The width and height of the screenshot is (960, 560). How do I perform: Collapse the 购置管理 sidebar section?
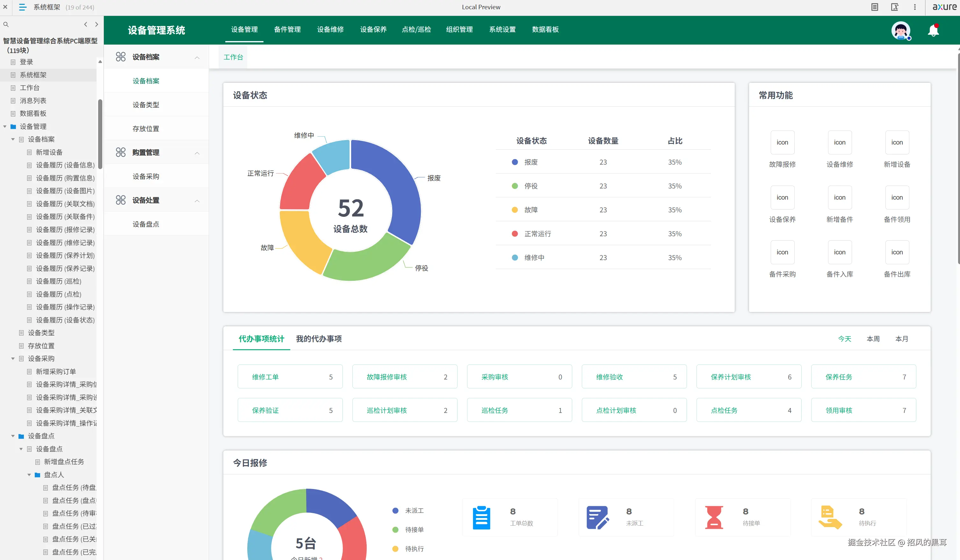click(x=197, y=153)
